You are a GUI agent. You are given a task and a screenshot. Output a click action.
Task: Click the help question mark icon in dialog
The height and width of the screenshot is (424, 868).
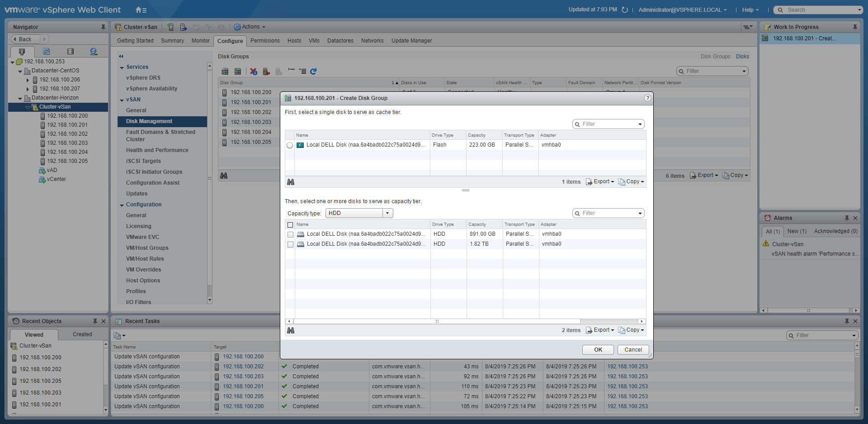pos(647,98)
